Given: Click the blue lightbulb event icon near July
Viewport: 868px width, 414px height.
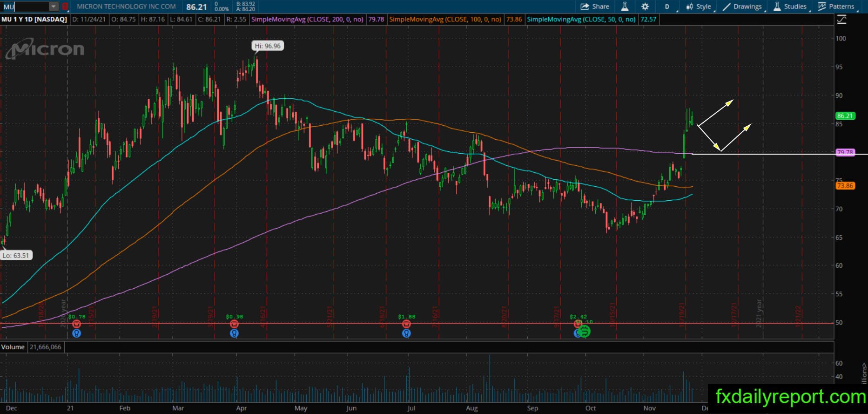Looking at the screenshot, I should 406,333.
